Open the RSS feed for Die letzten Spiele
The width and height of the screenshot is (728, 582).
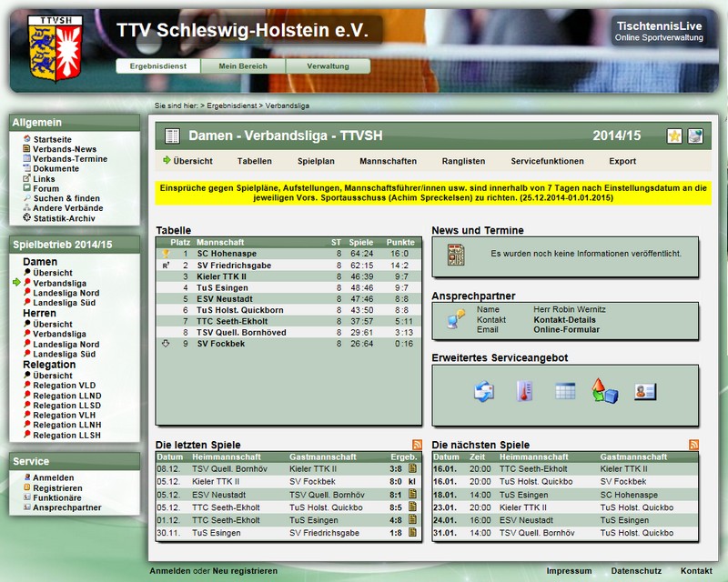(418, 445)
